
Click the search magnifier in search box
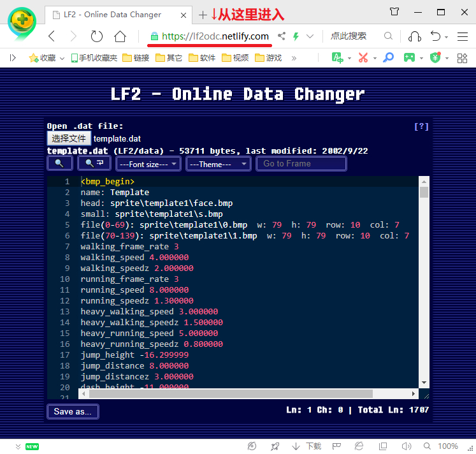(x=388, y=36)
